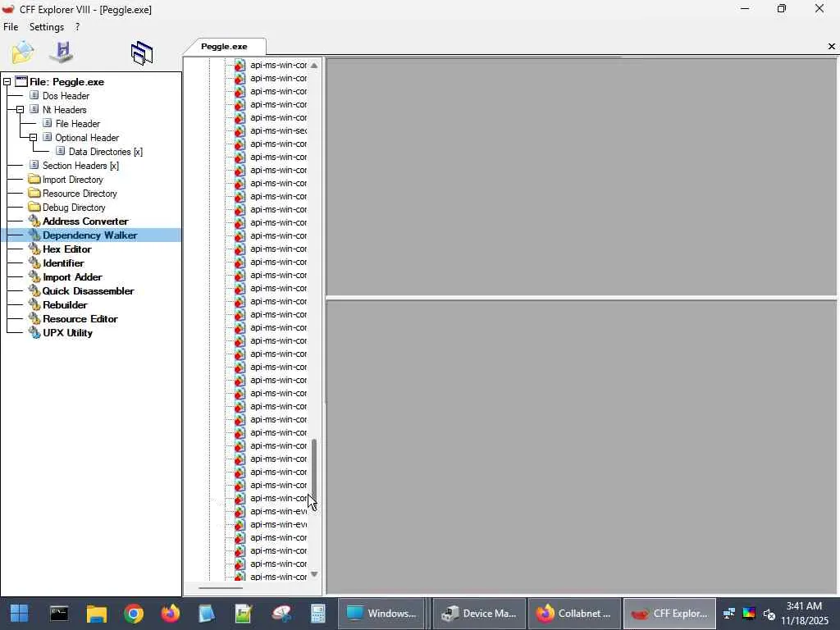Open the Import Directory folder
The image size is (840, 630).
(73, 180)
